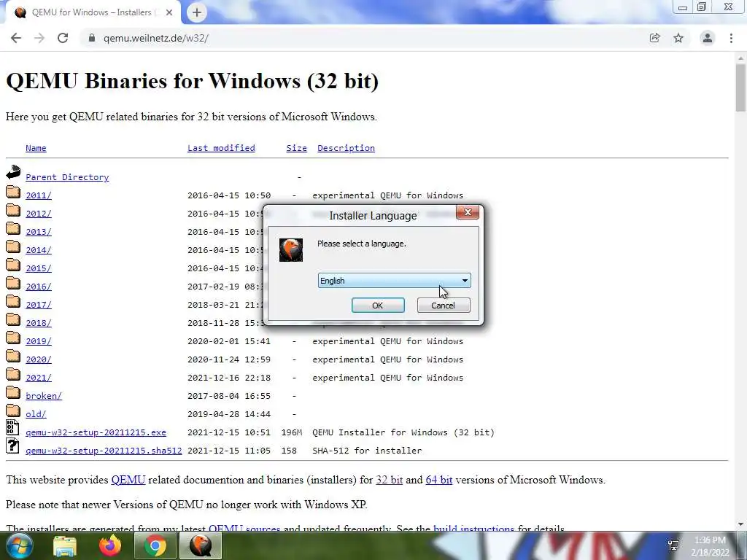Open the 2015/ directory link
This screenshot has width=747, height=560.
(x=39, y=268)
